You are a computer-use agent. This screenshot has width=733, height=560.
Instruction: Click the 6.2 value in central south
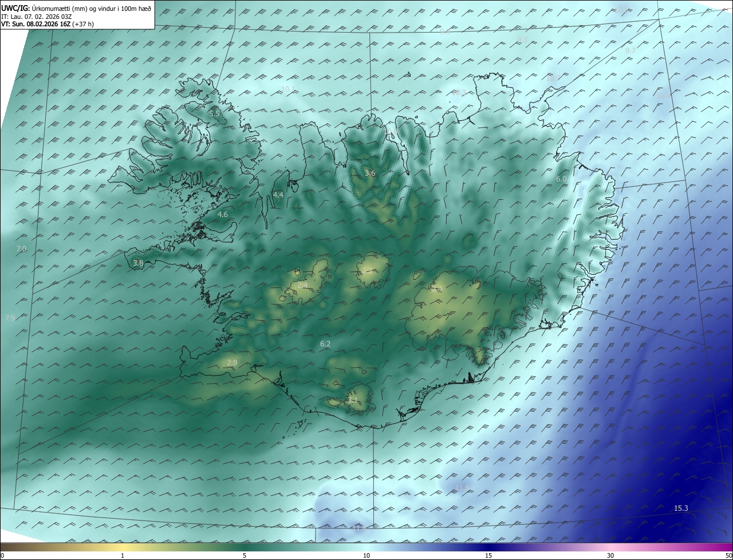pyautogui.click(x=325, y=344)
